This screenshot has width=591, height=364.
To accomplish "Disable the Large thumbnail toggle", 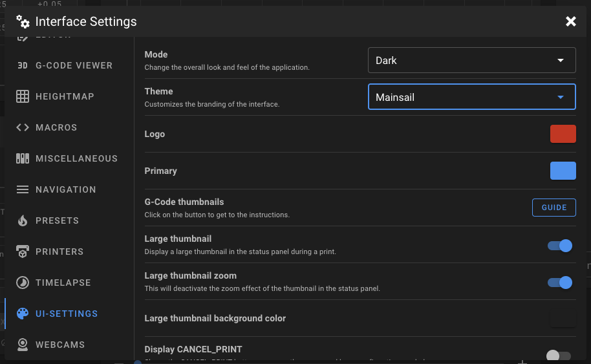I will (x=560, y=246).
